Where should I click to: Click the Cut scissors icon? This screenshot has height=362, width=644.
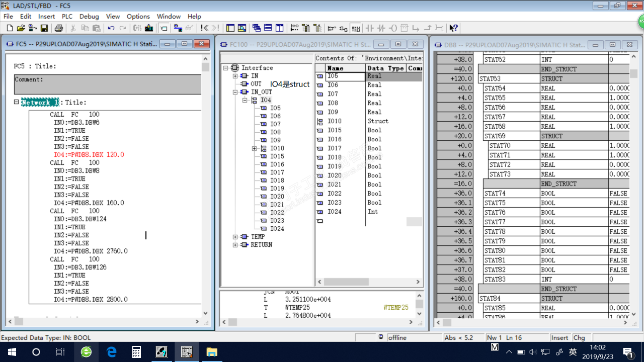[x=73, y=28]
